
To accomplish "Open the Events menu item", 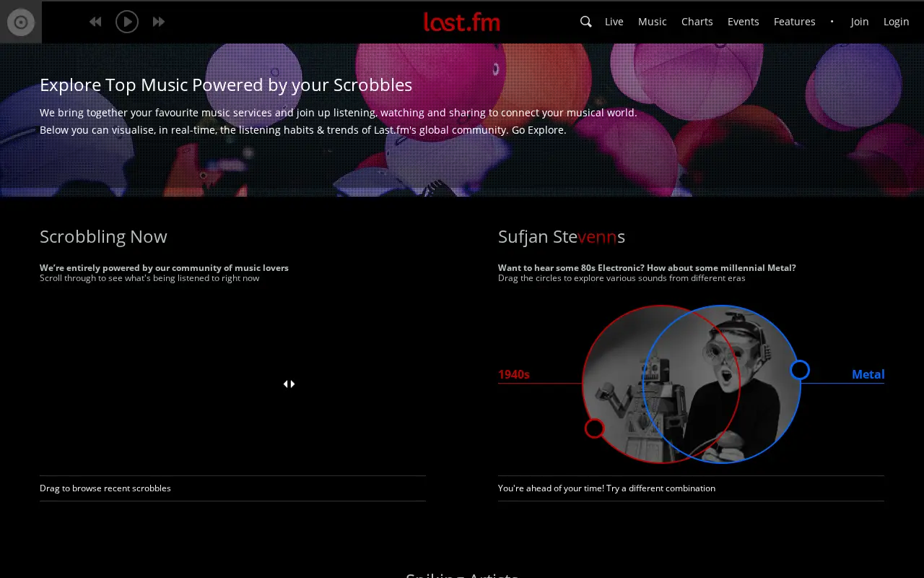I will 744,22.
